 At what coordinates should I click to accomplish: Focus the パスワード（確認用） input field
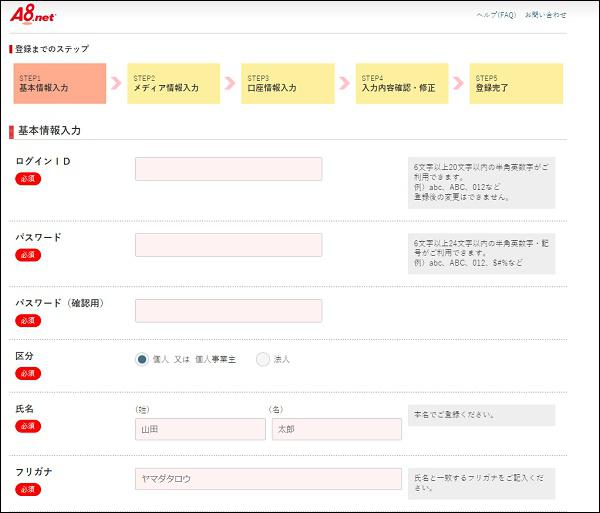pos(228,311)
